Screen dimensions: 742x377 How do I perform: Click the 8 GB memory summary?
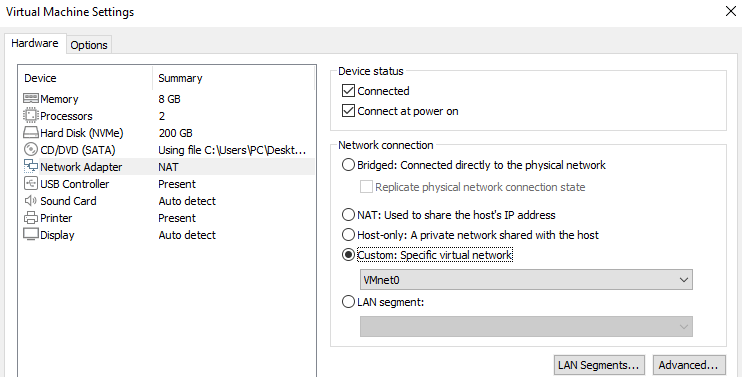(169, 99)
